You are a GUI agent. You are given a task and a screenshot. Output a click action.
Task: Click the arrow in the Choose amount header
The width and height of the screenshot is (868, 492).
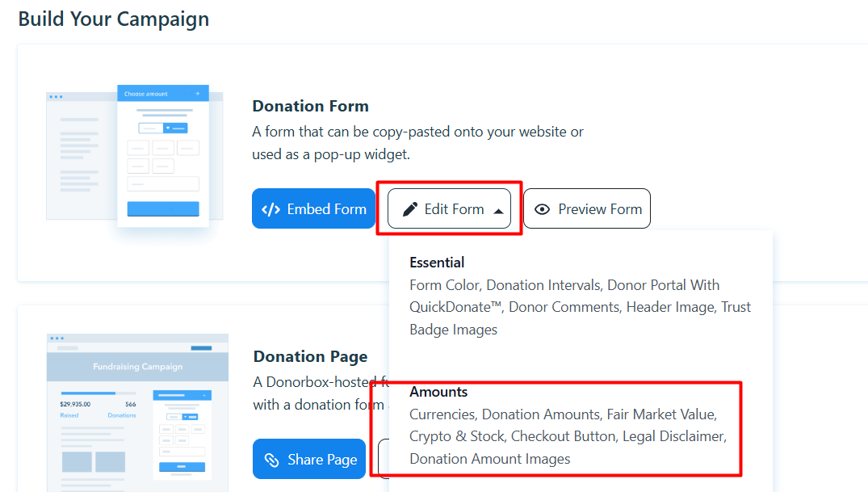(197, 94)
